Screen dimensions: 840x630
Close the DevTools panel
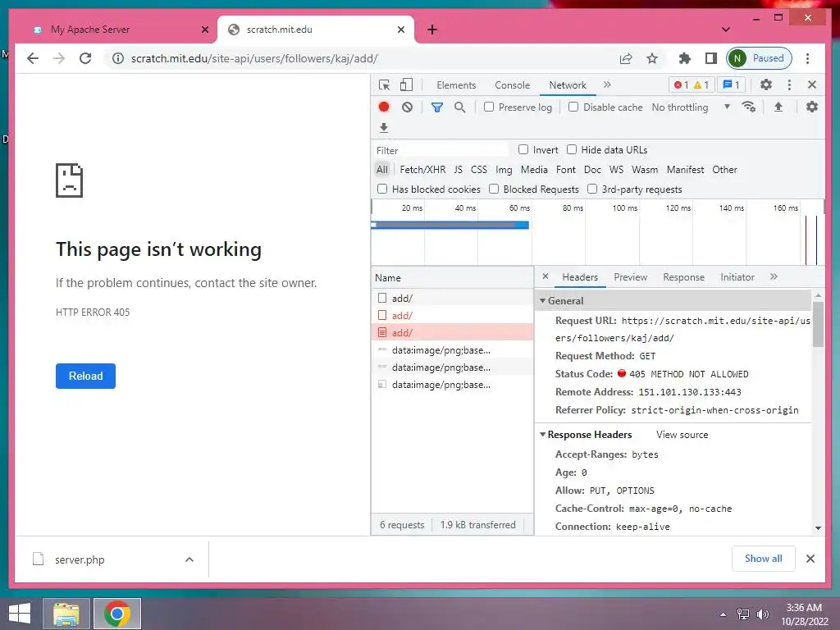tap(812, 84)
